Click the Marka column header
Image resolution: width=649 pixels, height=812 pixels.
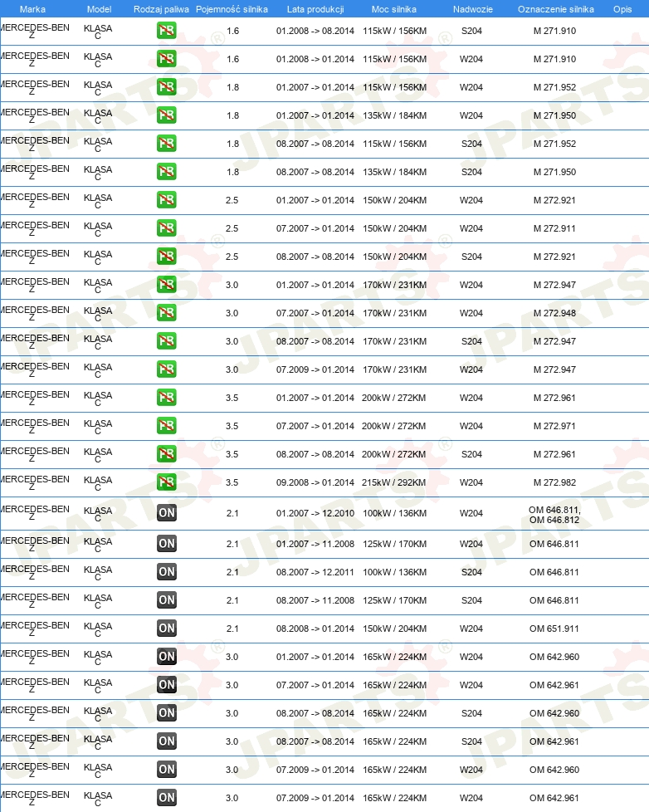tap(32, 9)
